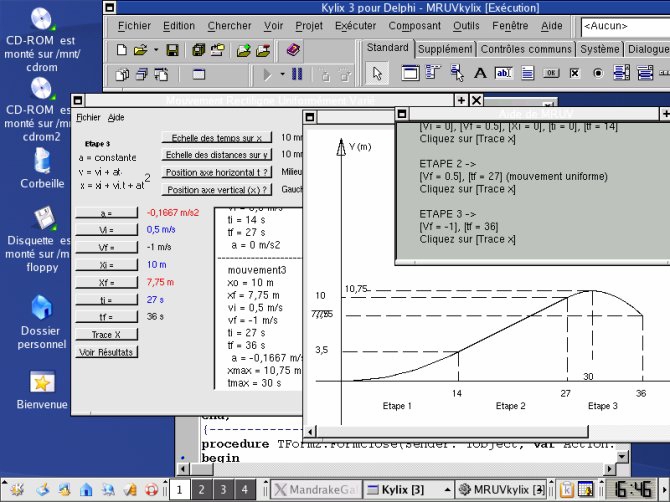
Task: Select the Edit 'ab' component icon
Action: 504,73
